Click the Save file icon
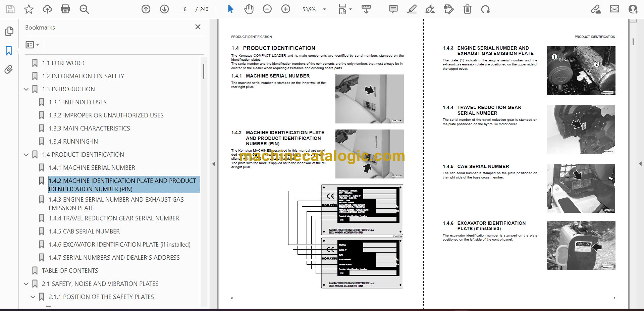 pyautogui.click(x=10, y=9)
